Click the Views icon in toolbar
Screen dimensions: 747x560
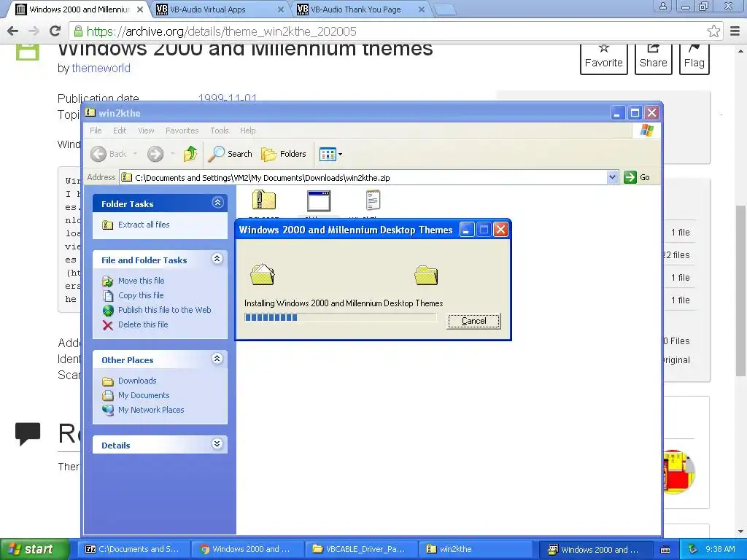point(328,155)
